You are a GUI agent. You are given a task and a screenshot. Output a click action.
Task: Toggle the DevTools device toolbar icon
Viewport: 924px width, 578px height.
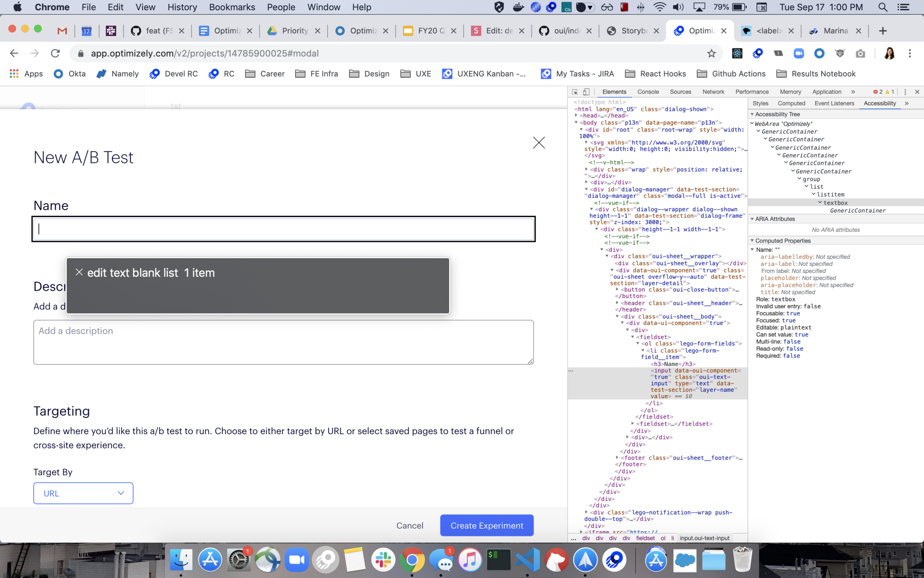click(x=586, y=92)
